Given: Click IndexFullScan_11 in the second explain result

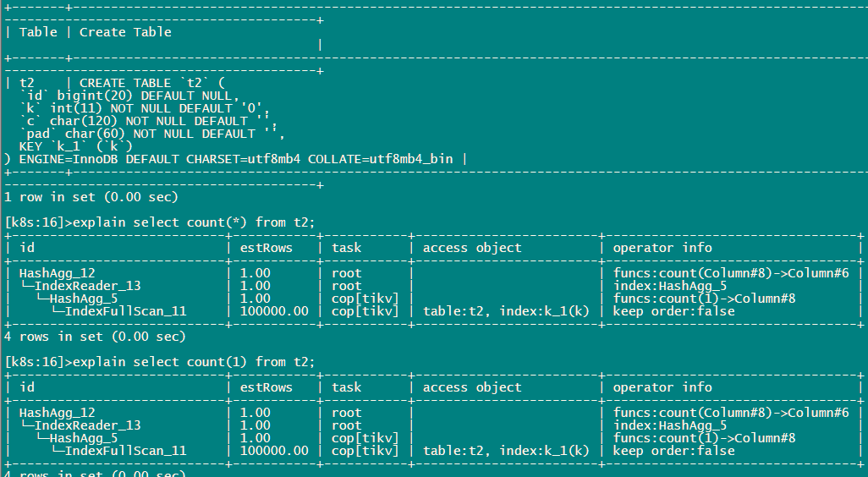Looking at the screenshot, I should click(x=126, y=451).
